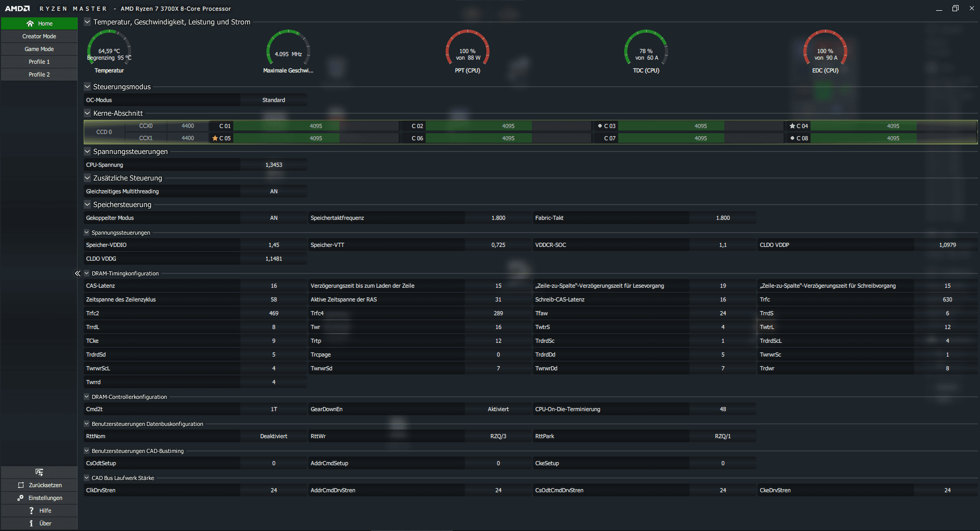The image size is (980, 531).
Task: Click the Einstellungen gear icon
Action: click(x=20, y=498)
